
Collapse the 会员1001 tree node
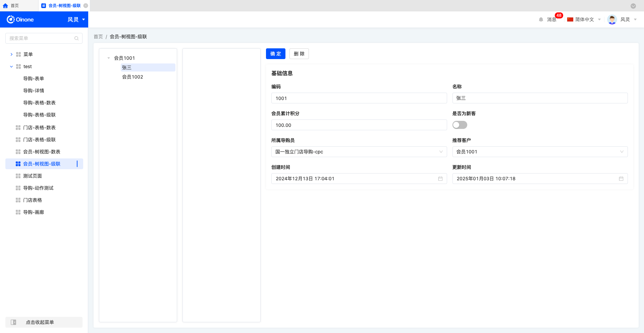pyautogui.click(x=109, y=58)
